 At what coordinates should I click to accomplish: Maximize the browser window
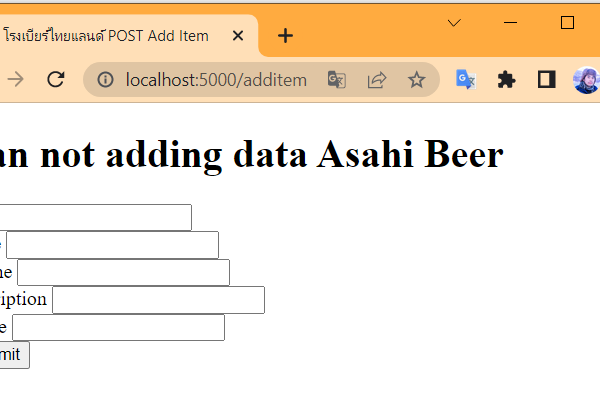point(567,22)
